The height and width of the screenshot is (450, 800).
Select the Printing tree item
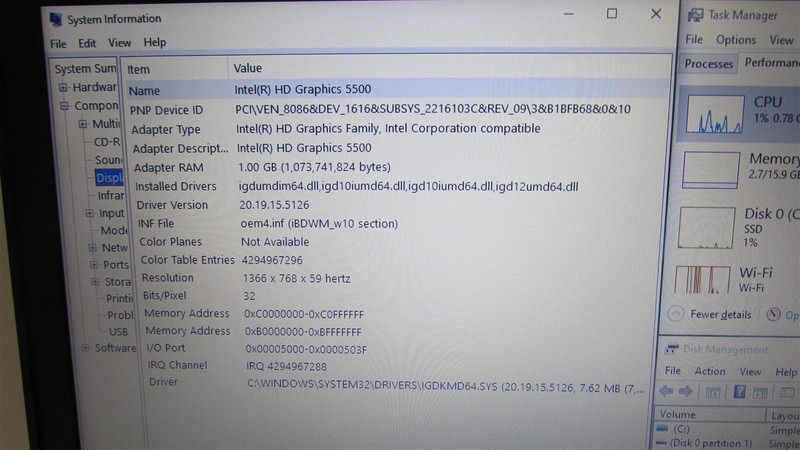119,298
